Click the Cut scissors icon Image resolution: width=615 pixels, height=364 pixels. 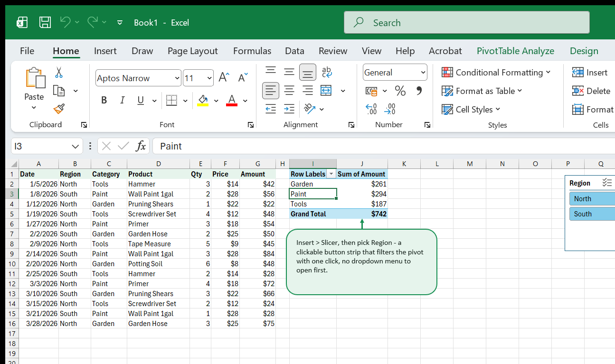(59, 73)
